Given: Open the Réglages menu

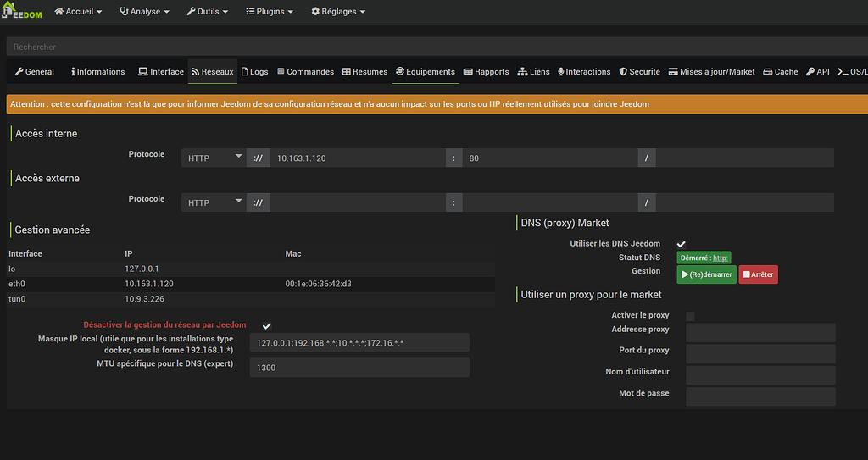Looking at the screenshot, I should click(x=338, y=12).
